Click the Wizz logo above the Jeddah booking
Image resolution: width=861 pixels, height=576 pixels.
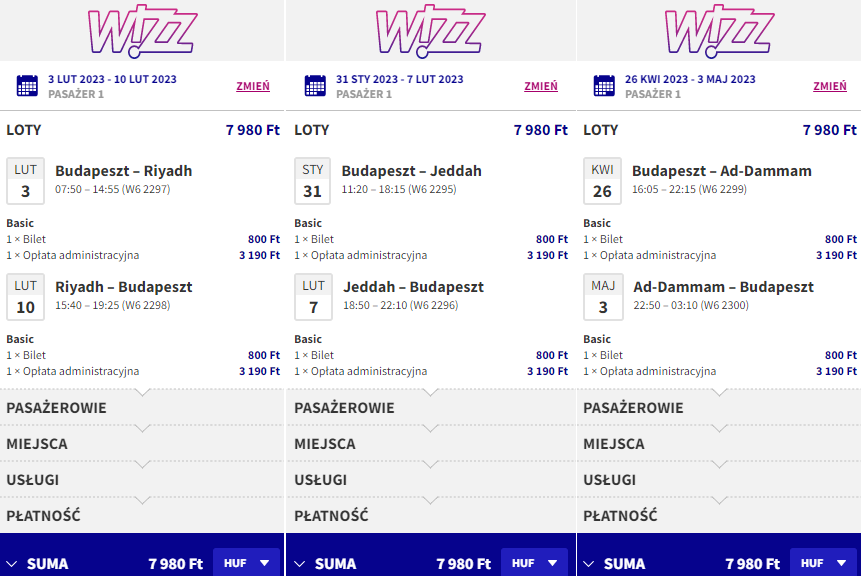click(430, 31)
